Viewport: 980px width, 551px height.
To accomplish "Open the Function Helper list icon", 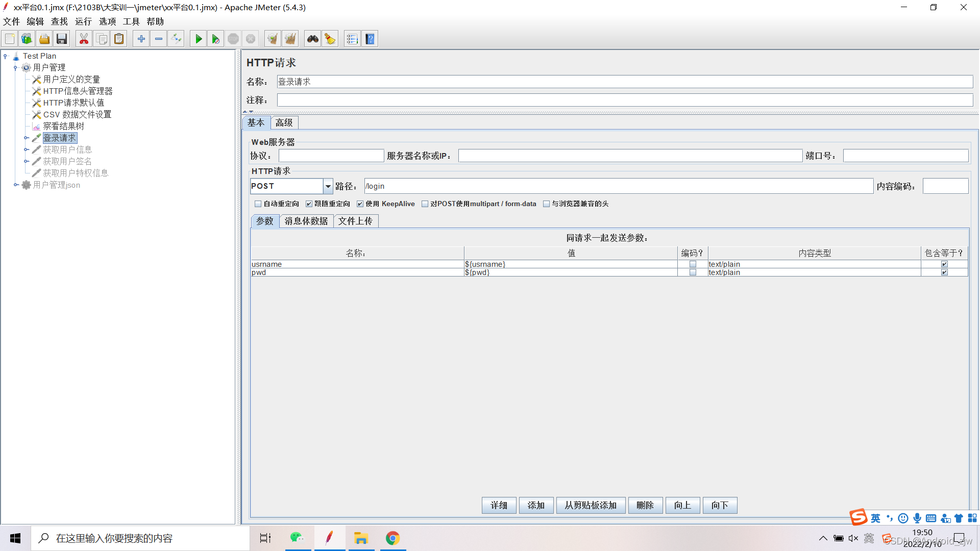I will pos(352,39).
